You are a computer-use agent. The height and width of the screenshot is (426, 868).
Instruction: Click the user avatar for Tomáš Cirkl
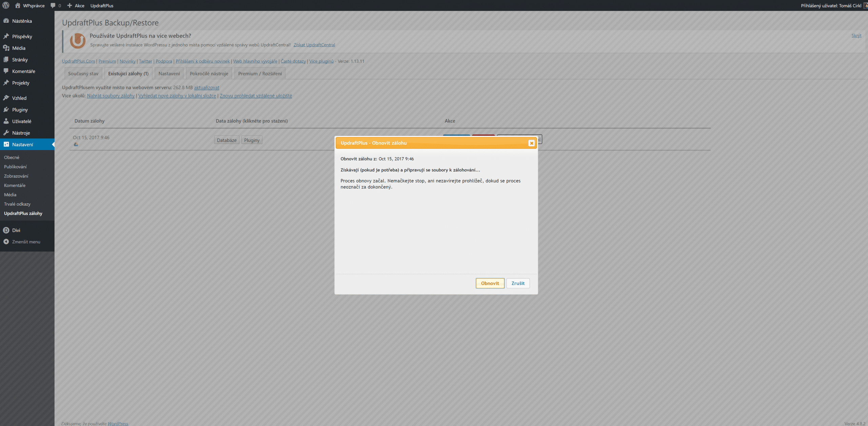865,5
